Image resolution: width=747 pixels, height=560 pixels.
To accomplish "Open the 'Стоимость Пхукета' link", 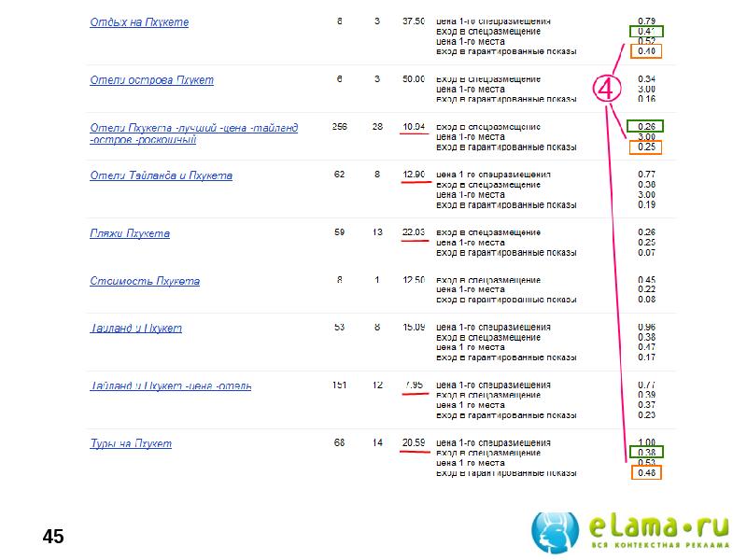I will (x=145, y=281).
